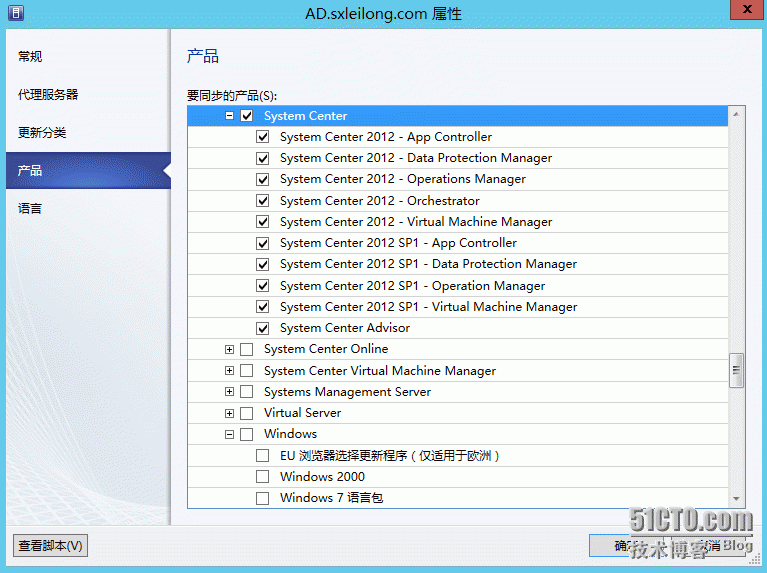Select the System Center 2012 - Orchestrator text
The image size is (767, 573).
point(380,201)
